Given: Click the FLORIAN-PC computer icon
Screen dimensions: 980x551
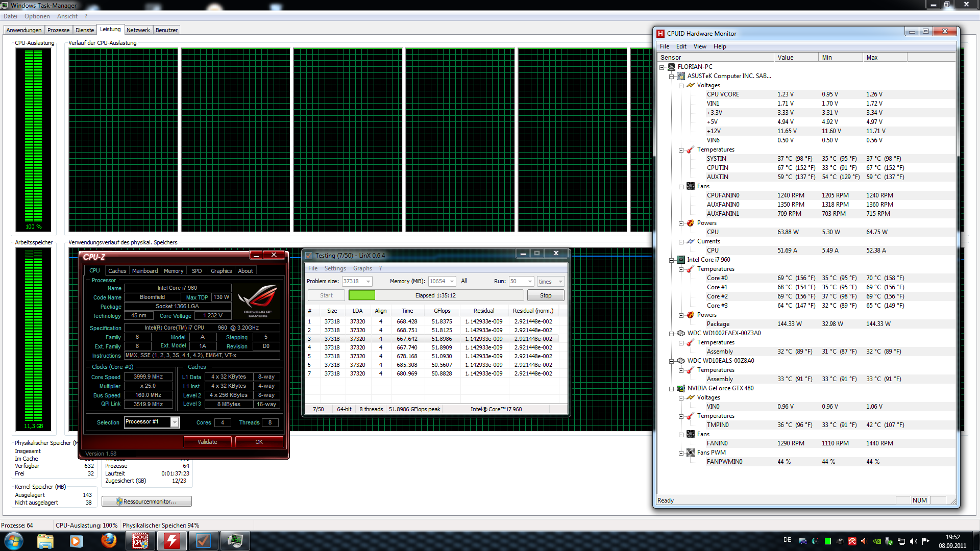Looking at the screenshot, I should pyautogui.click(x=672, y=67).
